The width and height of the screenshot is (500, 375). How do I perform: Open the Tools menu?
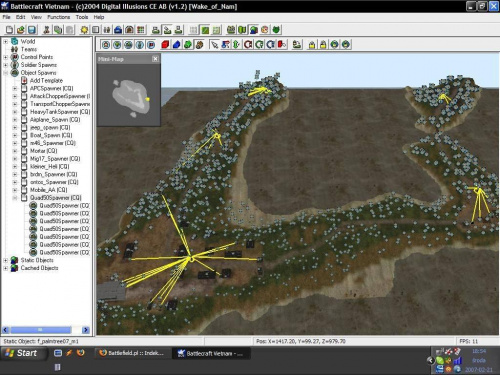(82, 17)
